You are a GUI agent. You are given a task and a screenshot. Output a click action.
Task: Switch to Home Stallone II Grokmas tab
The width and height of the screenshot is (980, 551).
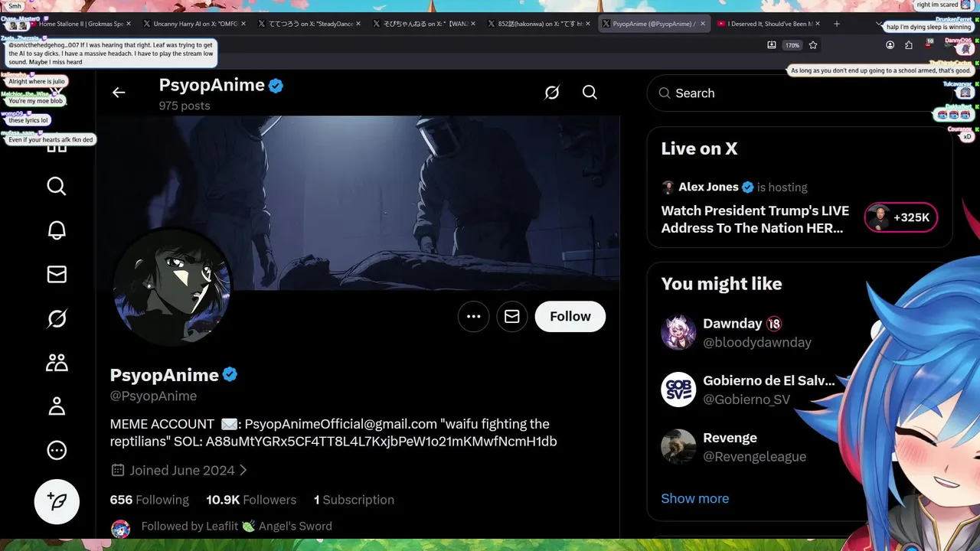click(80, 24)
